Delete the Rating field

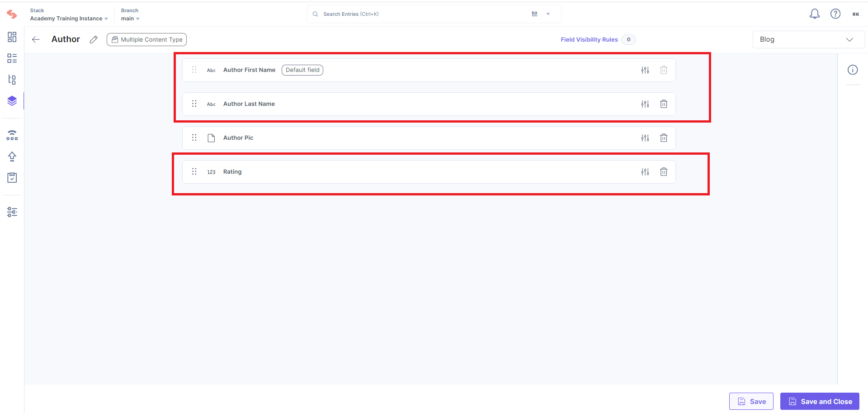point(664,172)
